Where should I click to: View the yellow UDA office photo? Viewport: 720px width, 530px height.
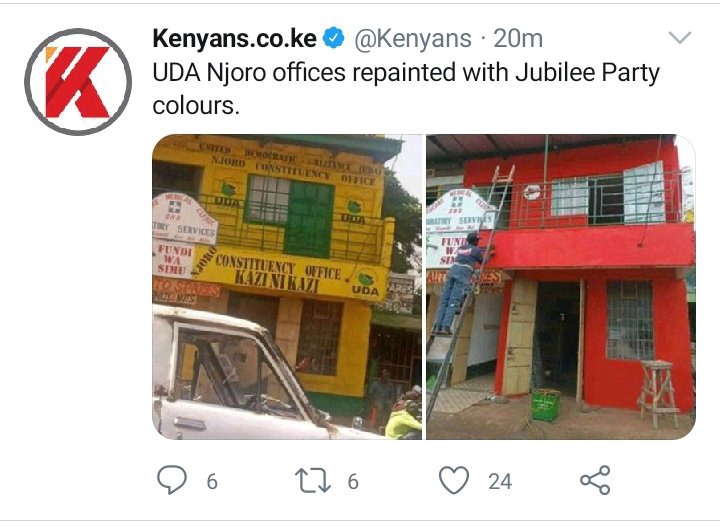click(287, 287)
